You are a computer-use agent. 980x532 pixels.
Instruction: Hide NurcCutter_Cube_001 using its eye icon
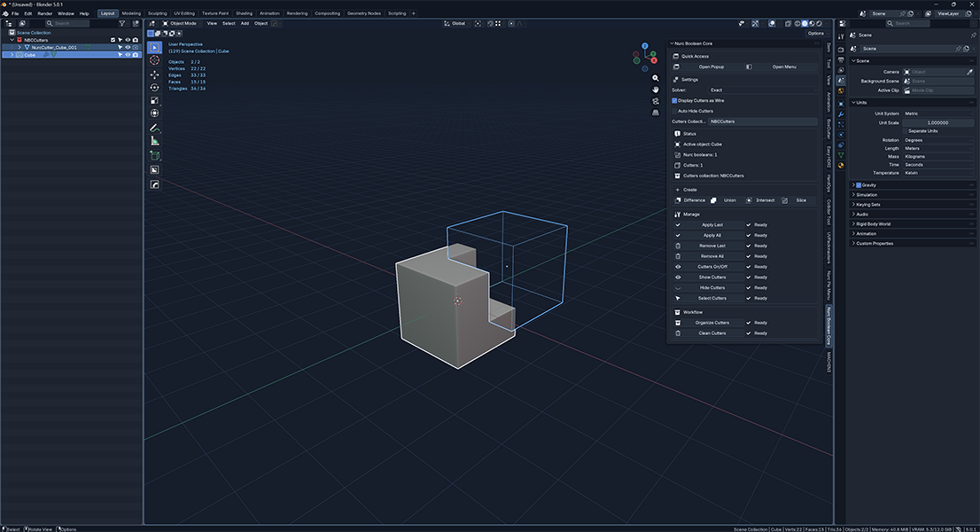click(x=128, y=48)
